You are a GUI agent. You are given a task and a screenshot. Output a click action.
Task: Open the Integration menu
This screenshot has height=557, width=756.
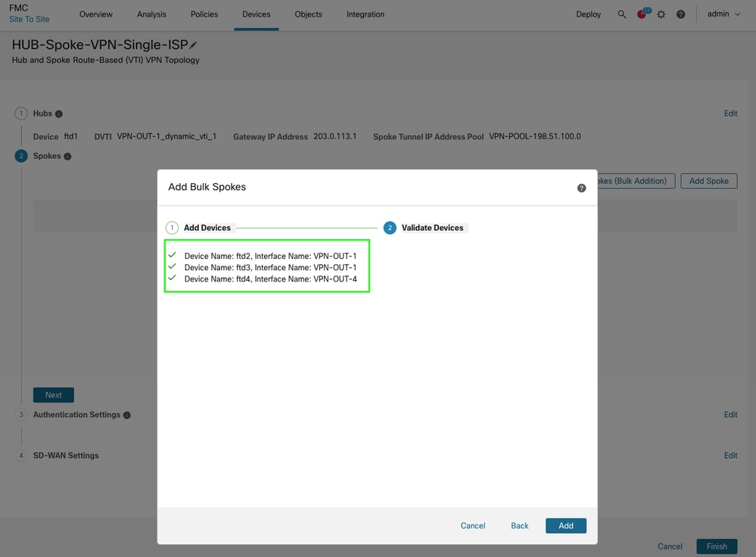tap(365, 14)
